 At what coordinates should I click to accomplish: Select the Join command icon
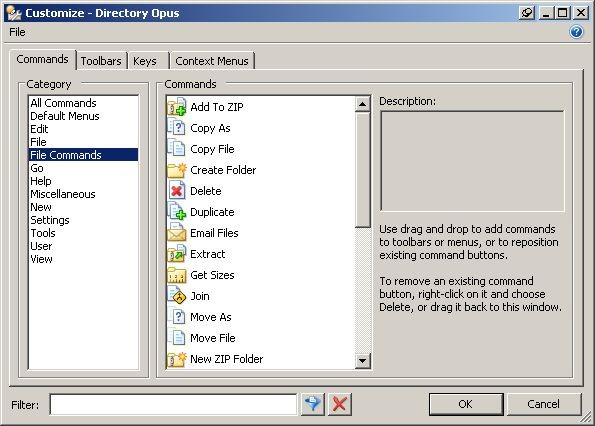177,296
